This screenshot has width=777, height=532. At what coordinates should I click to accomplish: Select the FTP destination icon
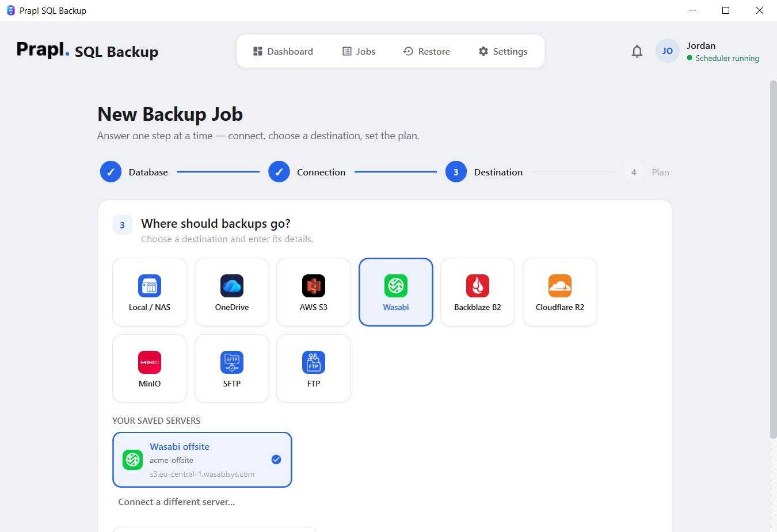[314, 362]
